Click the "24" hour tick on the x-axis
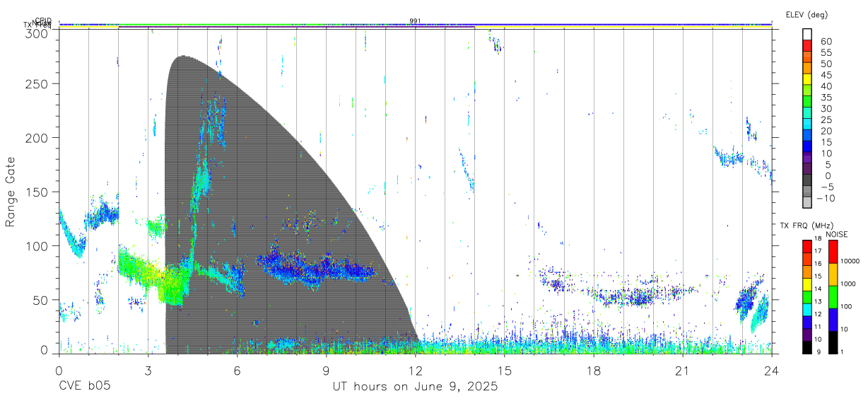The width and height of the screenshot is (868, 401). (772, 371)
